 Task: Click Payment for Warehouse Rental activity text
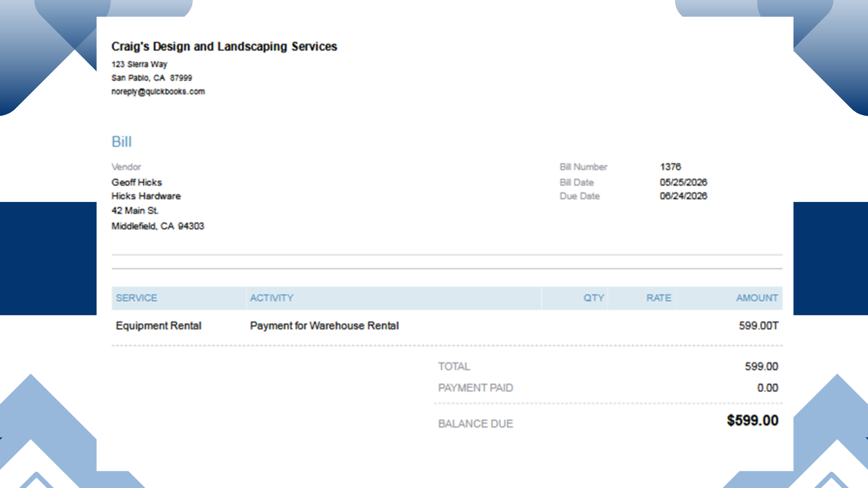(x=325, y=326)
